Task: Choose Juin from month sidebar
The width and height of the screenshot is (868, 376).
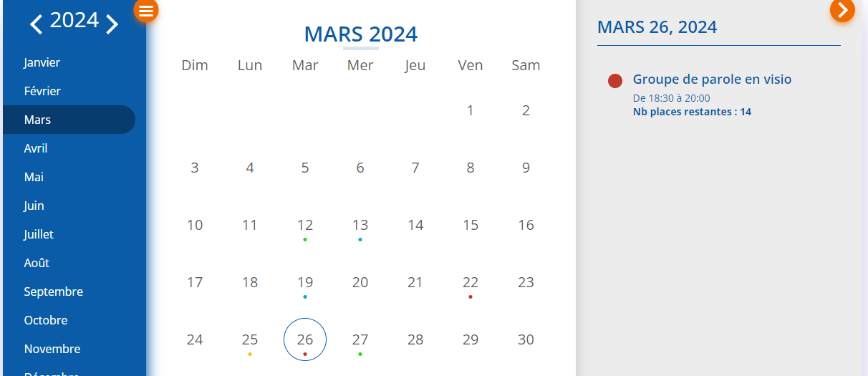Action: click(x=34, y=206)
